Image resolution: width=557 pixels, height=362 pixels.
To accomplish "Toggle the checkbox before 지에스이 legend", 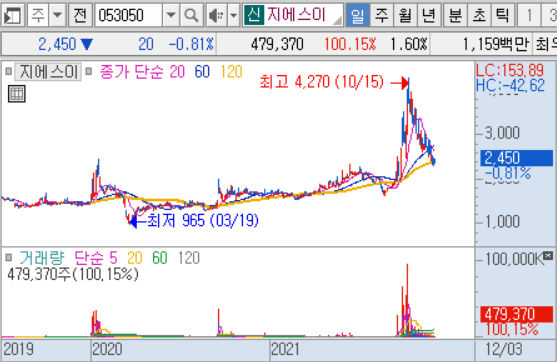I will (9, 72).
